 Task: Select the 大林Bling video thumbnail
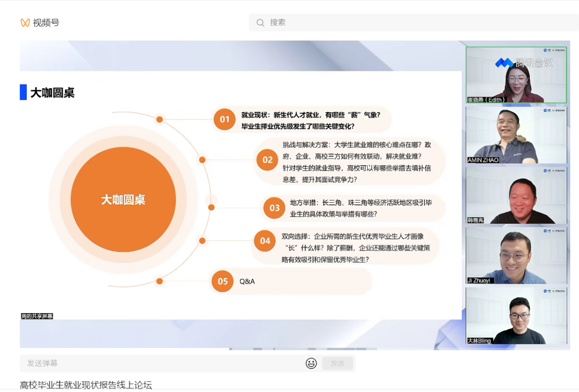(516, 316)
